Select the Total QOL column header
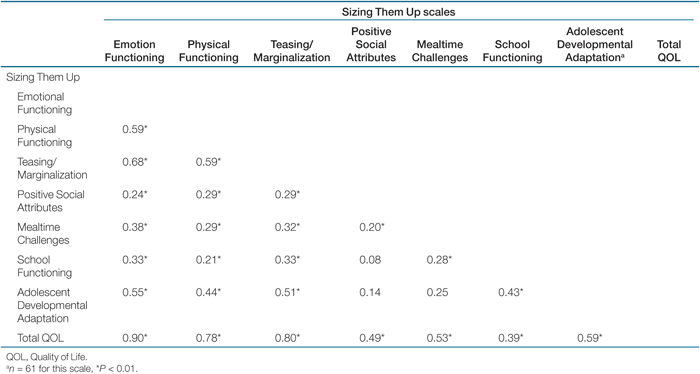Image resolution: width=700 pixels, height=374 pixels. coord(669,51)
